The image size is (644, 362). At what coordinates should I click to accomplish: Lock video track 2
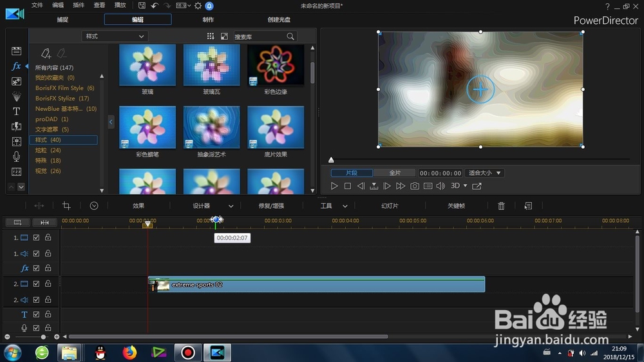point(48,283)
